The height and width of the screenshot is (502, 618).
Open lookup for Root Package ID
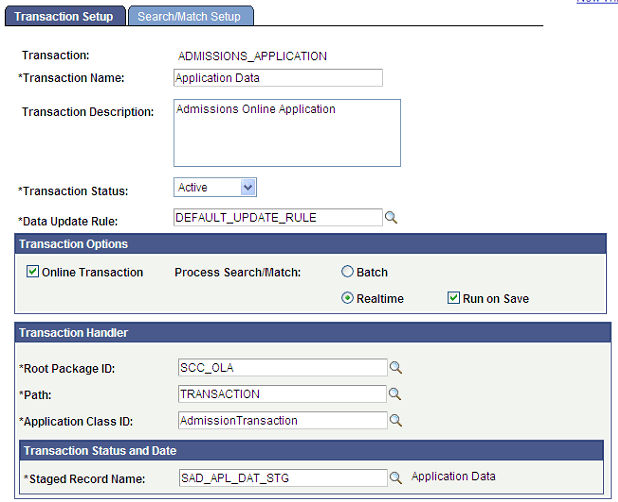pos(396,367)
